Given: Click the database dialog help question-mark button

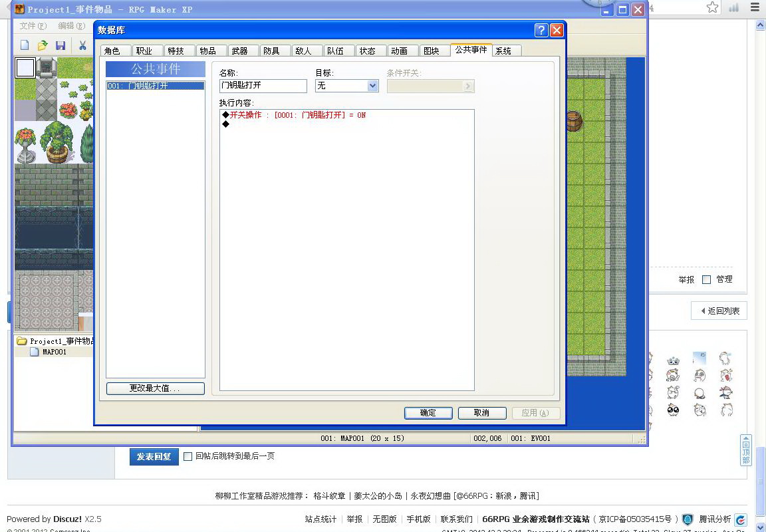Looking at the screenshot, I should click(541, 31).
